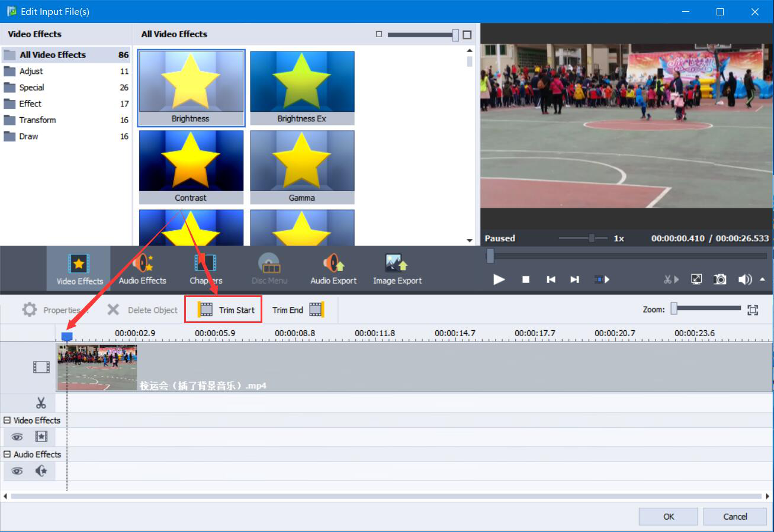
Task: Click the Delete Object button
Action: tap(143, 309)
